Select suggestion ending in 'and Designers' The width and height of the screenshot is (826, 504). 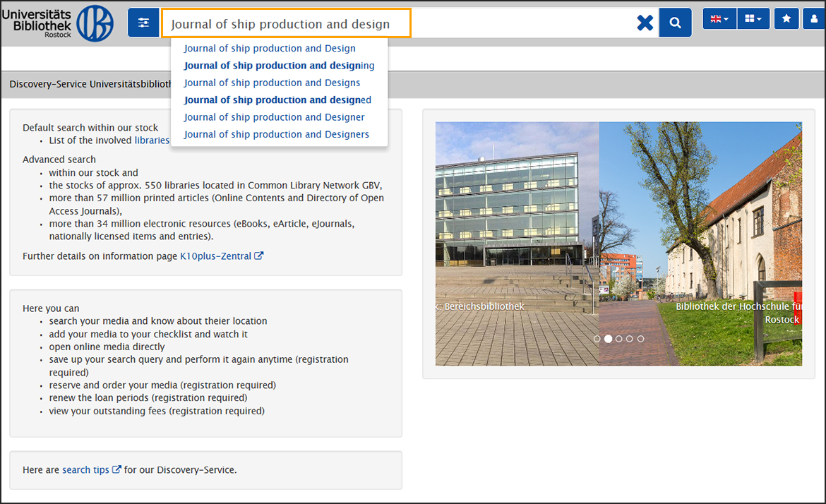click(277, 134)
